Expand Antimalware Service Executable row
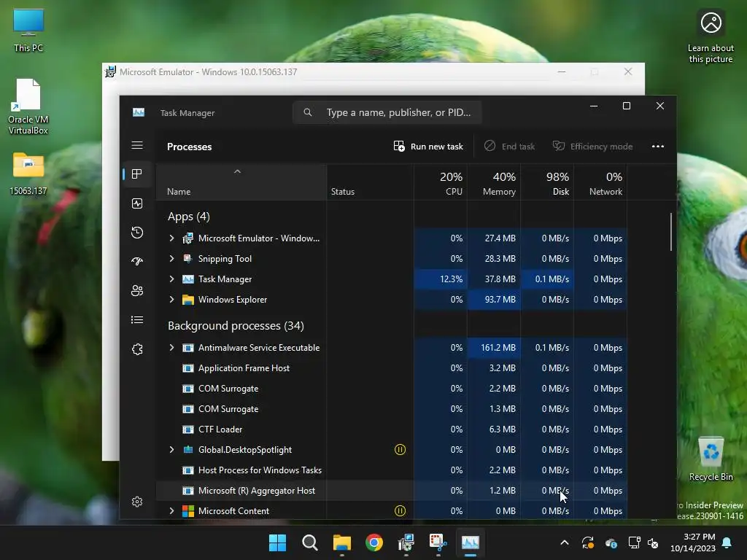 click(x=171, y=348)
